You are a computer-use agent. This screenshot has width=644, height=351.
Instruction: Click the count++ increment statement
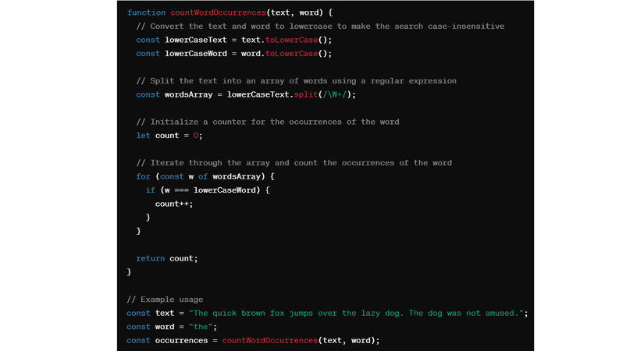(173, 204)
